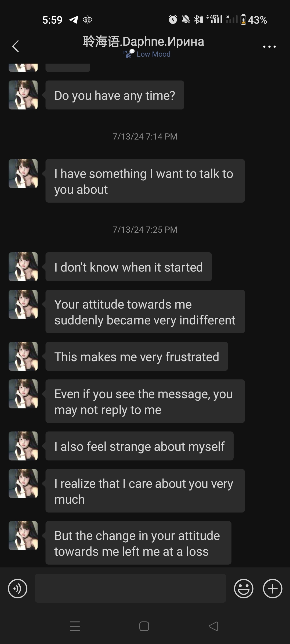Tap the Android home button

click(x=144, y=626)
